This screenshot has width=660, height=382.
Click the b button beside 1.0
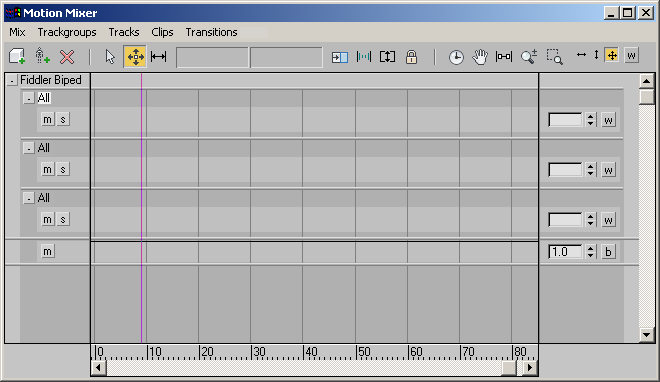[x=608, y=252]
